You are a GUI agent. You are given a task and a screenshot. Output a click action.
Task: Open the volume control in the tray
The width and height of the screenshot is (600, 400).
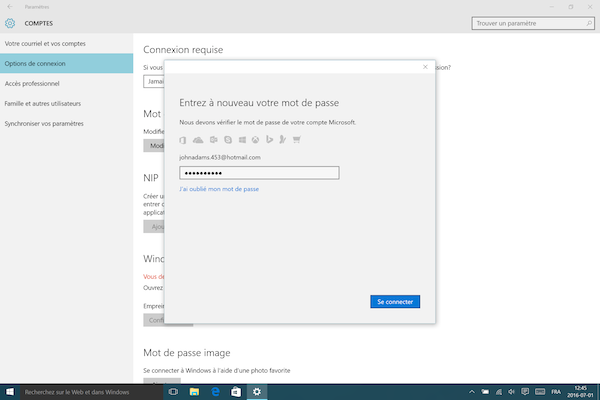[512, 392]
